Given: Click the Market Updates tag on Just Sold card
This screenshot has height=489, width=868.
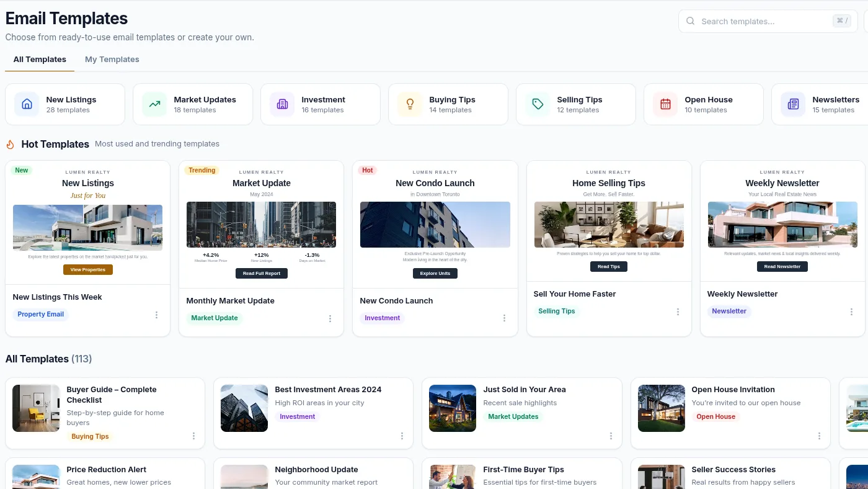Looking at the screenshot, I should click(513, 417).
